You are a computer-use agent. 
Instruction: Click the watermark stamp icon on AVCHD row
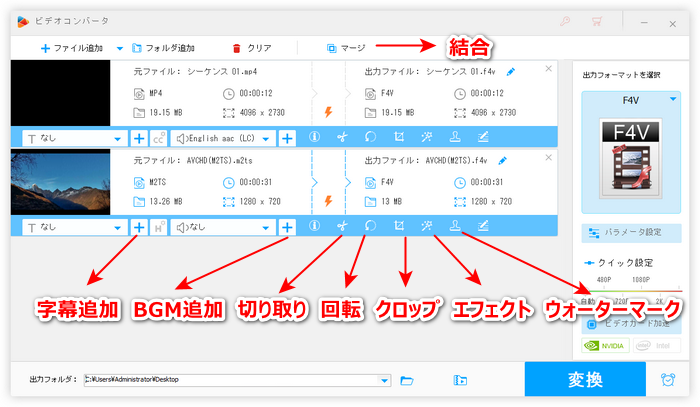click(455, 226)
